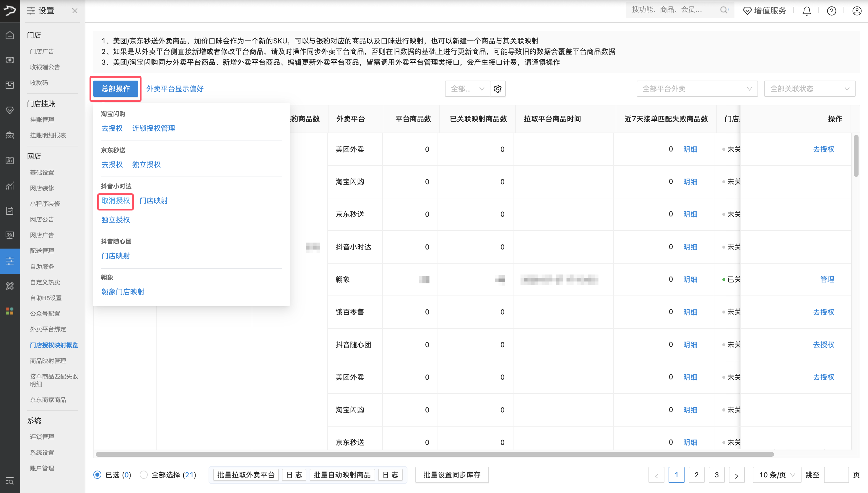Screen dimensions: 868x493
Task: Open 外卖平台显示偏好 link
Action: (x=175, y=89)
